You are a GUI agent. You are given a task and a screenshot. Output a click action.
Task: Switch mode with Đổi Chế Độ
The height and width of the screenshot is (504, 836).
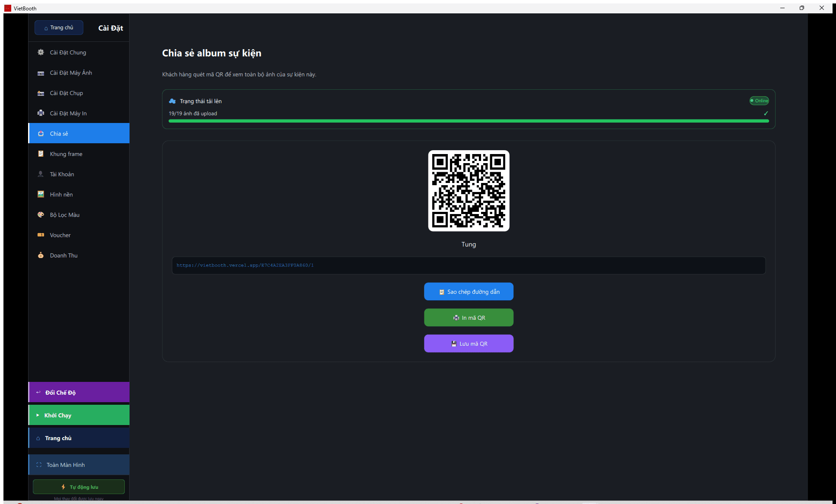pyautogui.click(x=79, y=392)
